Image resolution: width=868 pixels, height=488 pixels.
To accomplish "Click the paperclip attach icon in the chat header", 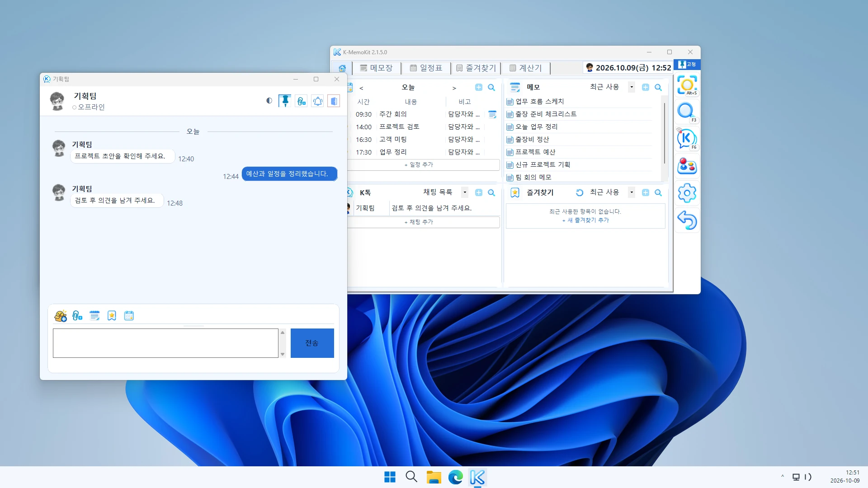I will [302, 101].
